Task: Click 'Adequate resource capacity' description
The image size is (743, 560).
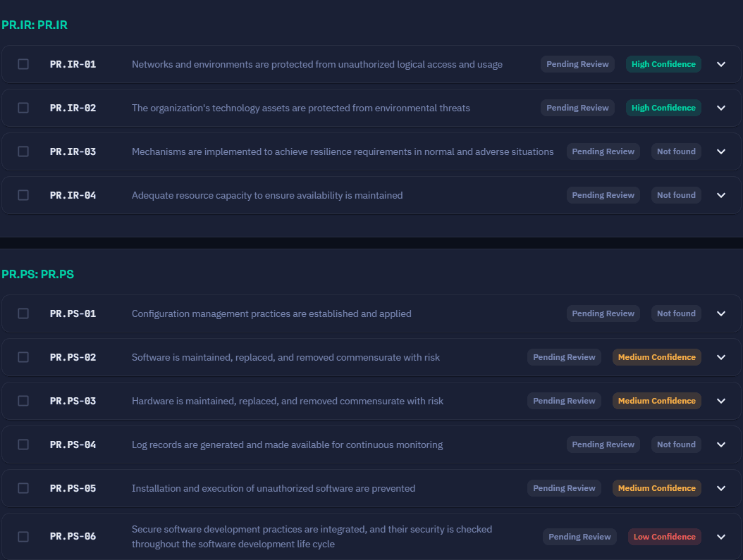Action: pyautogui.click(x=267, y=195)
